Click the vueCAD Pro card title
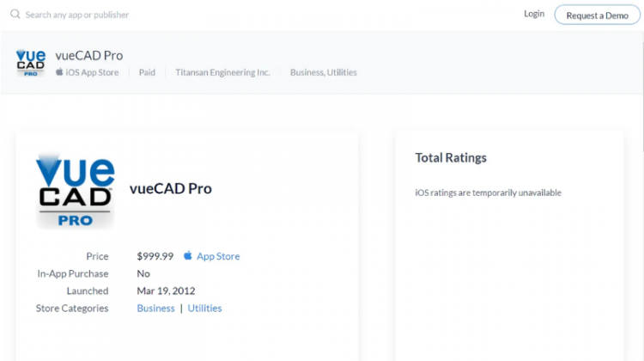 [x=171, y=189]
